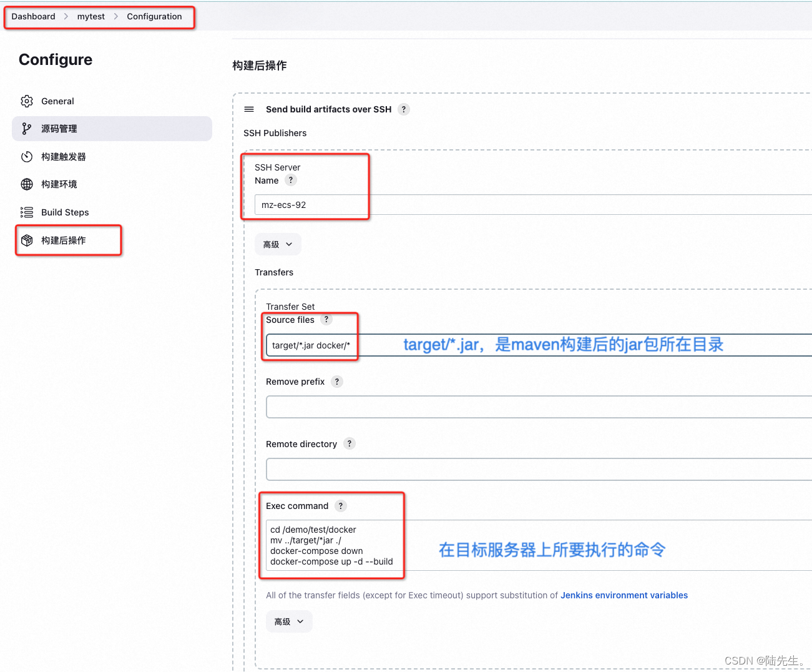Open mytest from the breadcrumb trail

tap(90, 16)
